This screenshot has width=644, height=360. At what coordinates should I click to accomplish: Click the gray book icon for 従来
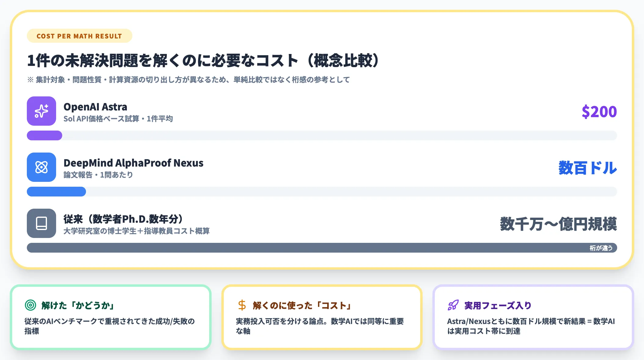(41, 223)
